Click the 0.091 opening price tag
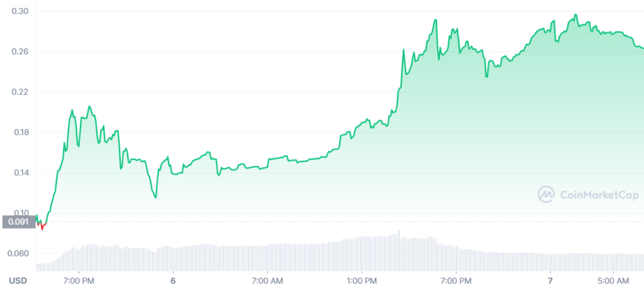 click(x=18, y=222)
